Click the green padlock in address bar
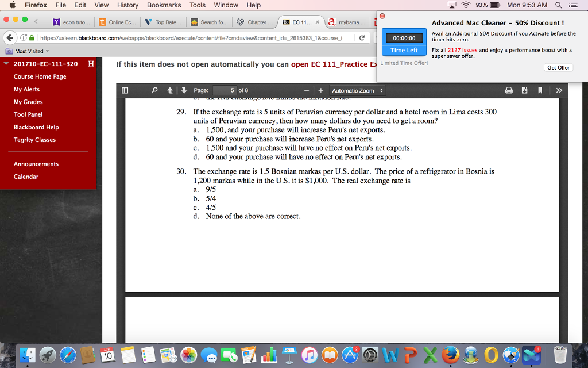 point(32,38)
